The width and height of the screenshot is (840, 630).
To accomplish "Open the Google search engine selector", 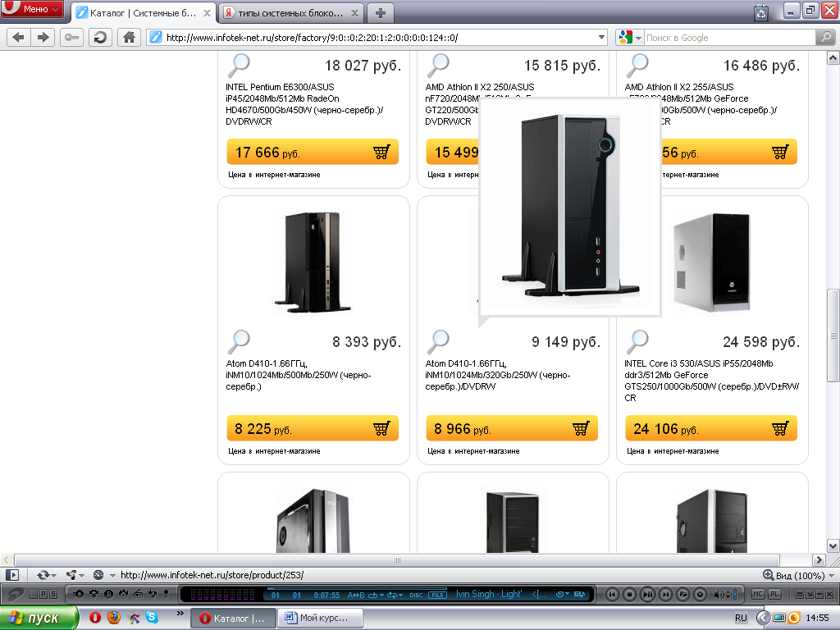I will tap(630, 38).
